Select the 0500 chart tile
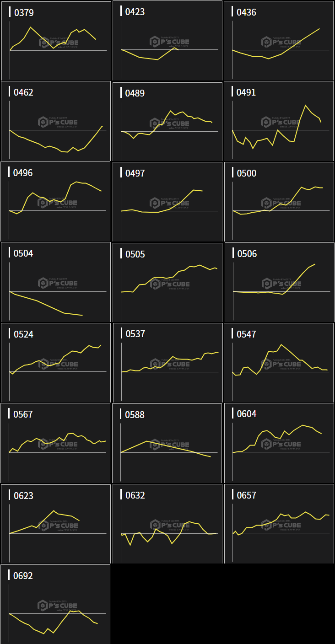Viewport: 335px width, 644px height. 279,202
